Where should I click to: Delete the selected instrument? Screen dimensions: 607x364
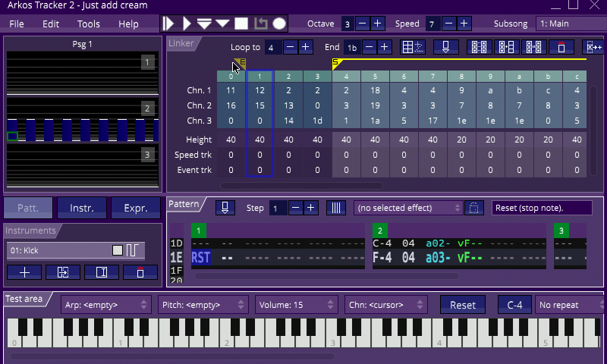140,271
